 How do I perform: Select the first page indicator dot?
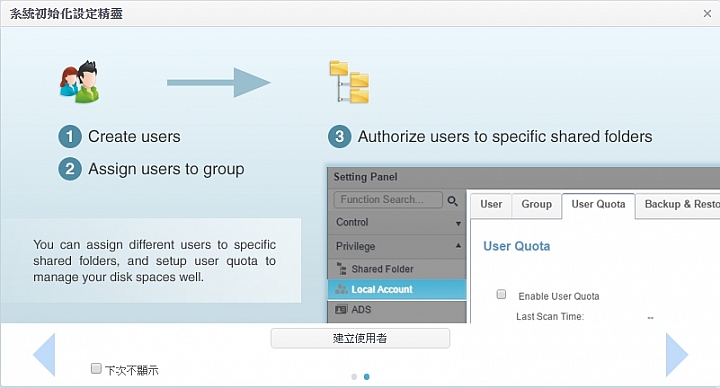354,377
